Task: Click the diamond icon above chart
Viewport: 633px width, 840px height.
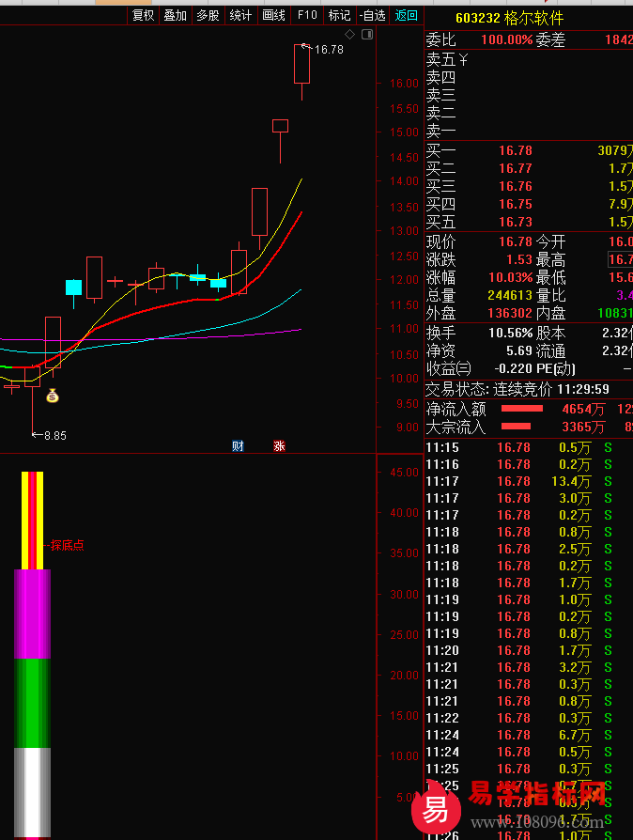Action: pos(350,35)
